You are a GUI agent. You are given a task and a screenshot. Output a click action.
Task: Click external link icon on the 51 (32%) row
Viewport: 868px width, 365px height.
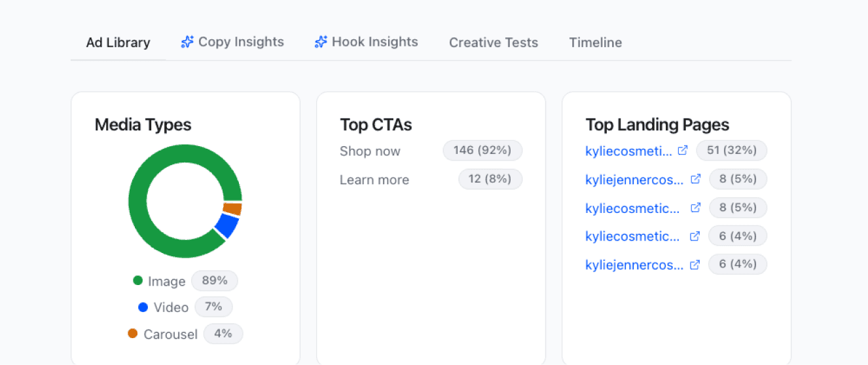(683, 151)
